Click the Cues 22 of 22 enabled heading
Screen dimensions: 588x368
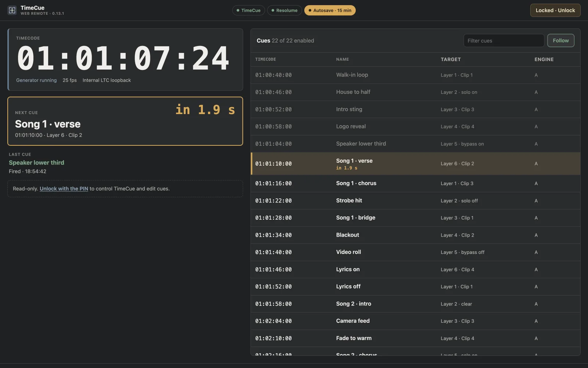285,40
